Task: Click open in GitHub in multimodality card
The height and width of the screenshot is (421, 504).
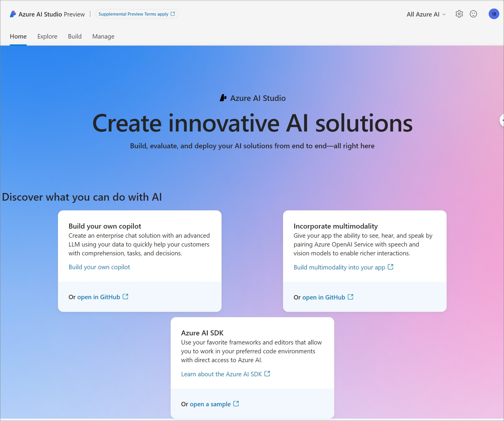Action: pos(324,297)
